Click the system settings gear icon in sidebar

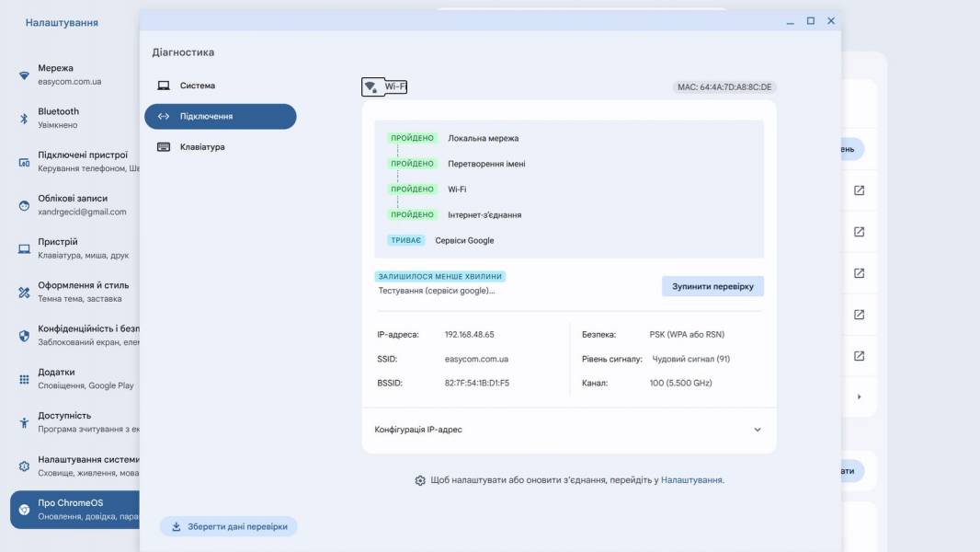pos(24,466)
